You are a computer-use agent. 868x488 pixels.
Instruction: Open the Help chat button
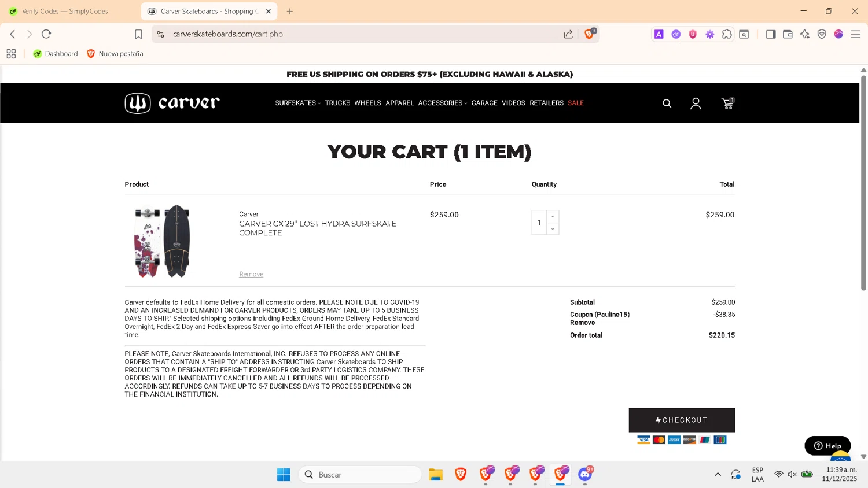[x=827, y=446]
